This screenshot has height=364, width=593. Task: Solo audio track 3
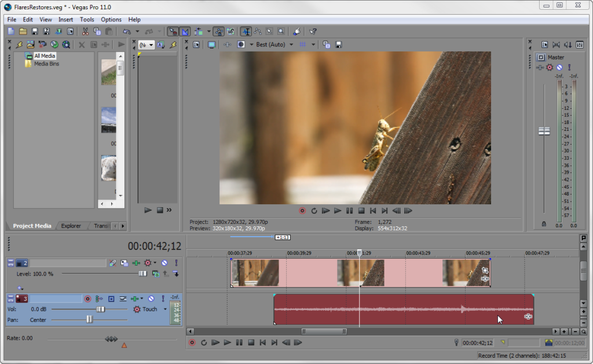click(164, 298)
